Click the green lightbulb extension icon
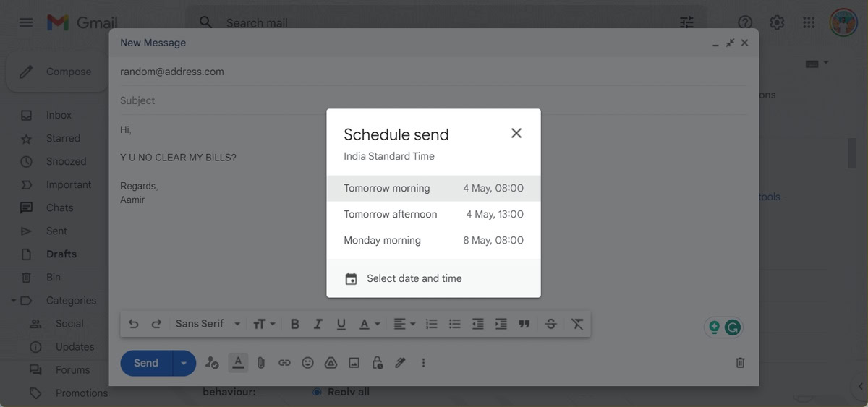This screenshot has width=868, height=407. (715, 327)
